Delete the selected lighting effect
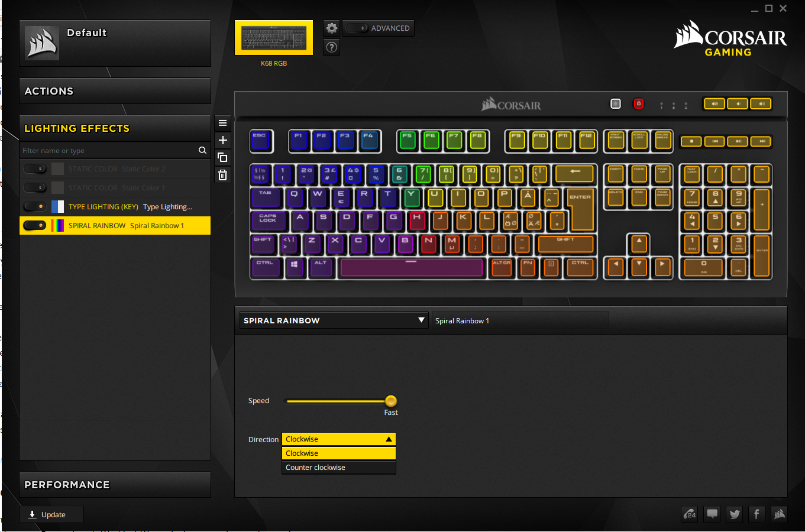Screen dimensions: 805x532 pyautogui.click(x=223, y=175)
